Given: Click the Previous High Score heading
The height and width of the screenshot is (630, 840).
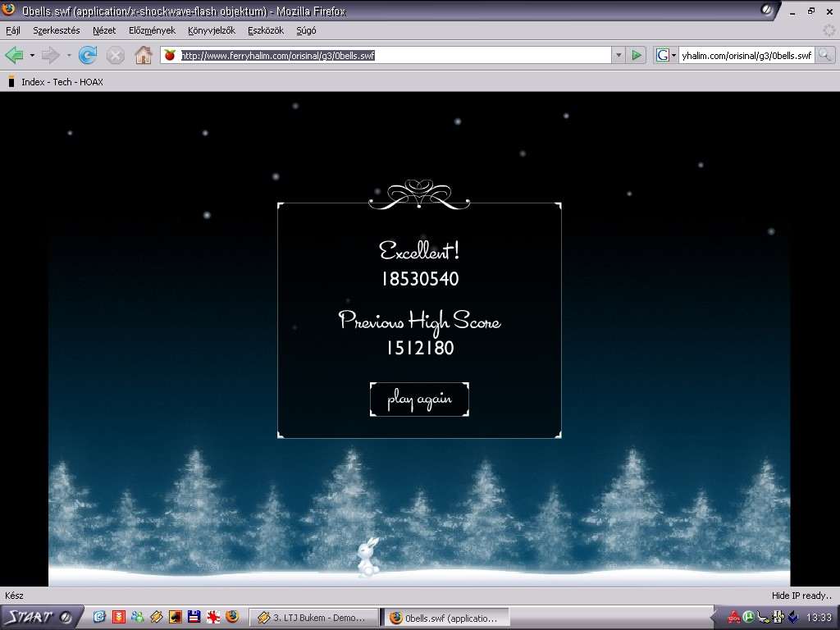Looking at the screenshot, I should pyautogui.click(x=419, y=322).
